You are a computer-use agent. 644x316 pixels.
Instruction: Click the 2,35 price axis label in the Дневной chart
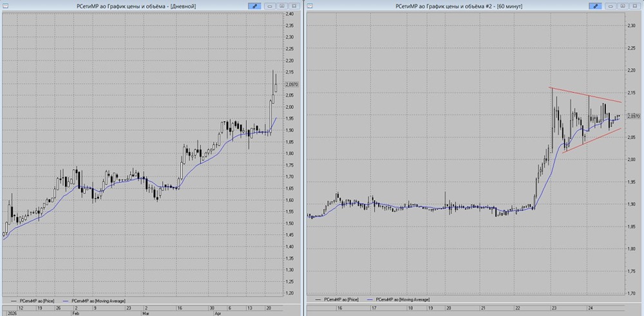(291, 26)
